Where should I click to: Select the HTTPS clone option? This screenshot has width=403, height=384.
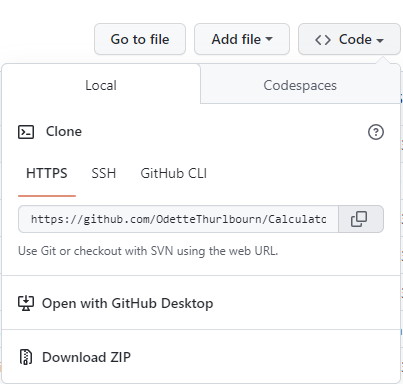coord(47,174)
